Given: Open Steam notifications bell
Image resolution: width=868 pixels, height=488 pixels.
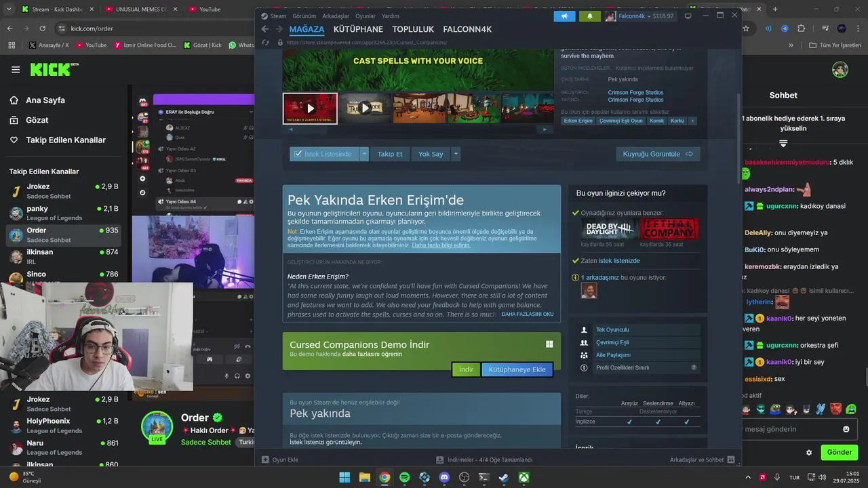Looking at the screenshot, I should point(589,16).
